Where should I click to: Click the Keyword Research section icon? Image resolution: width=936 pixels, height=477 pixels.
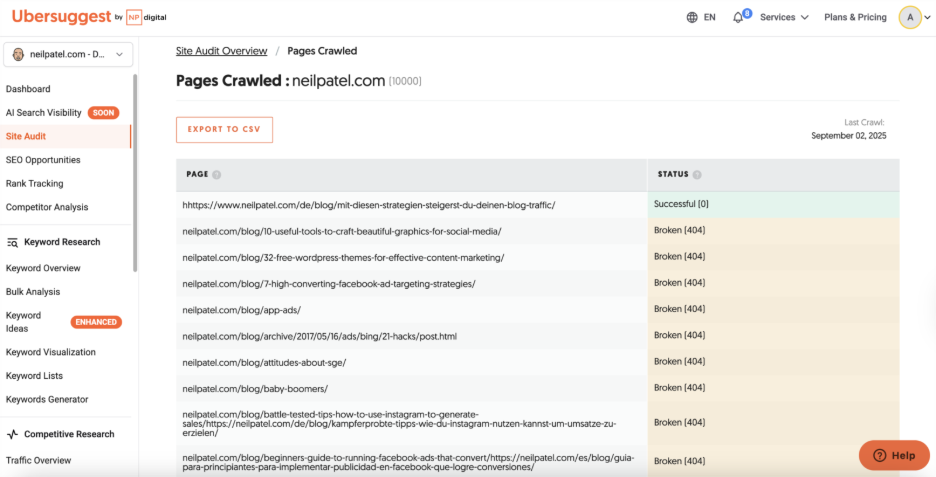pyautogui.click(x=13, y=242)
